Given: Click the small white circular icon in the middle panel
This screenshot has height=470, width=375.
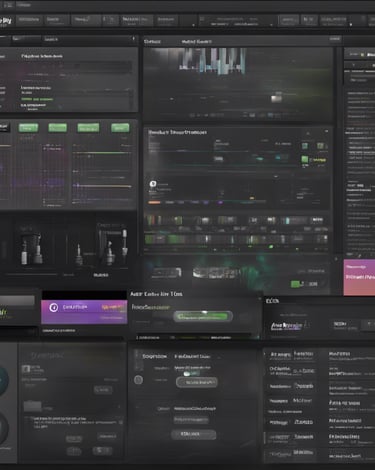Looking at the screenshot, I should click(x=153, y=184).
